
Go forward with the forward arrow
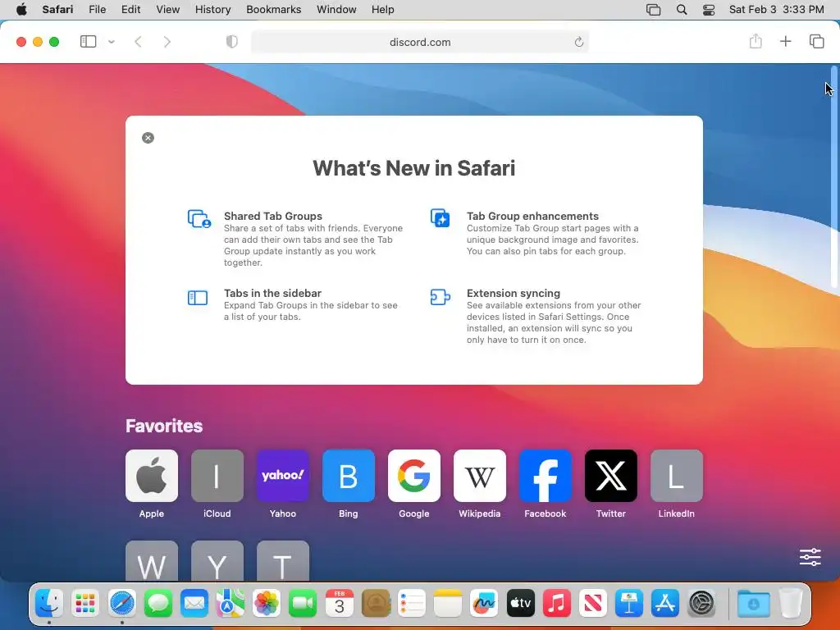(167, 42)
